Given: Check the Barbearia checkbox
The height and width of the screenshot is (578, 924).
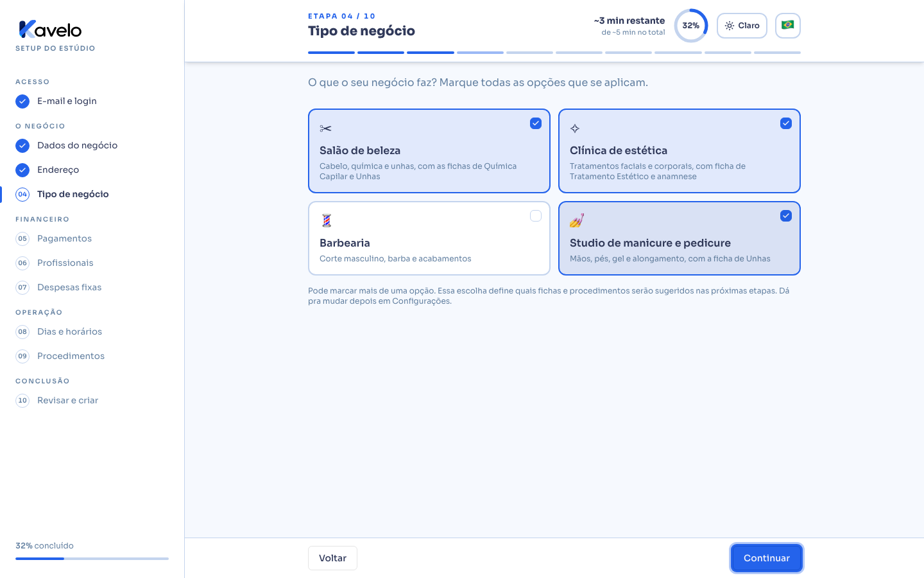Looking at the screenshot, I should [536, 216].
